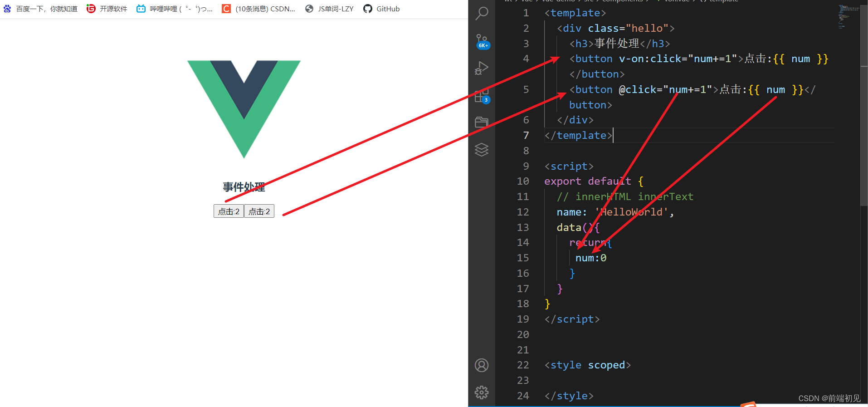This screenshot has height=407, width=868.
Task: Select line number 23 in the gutter
Action: coord(523,381)
